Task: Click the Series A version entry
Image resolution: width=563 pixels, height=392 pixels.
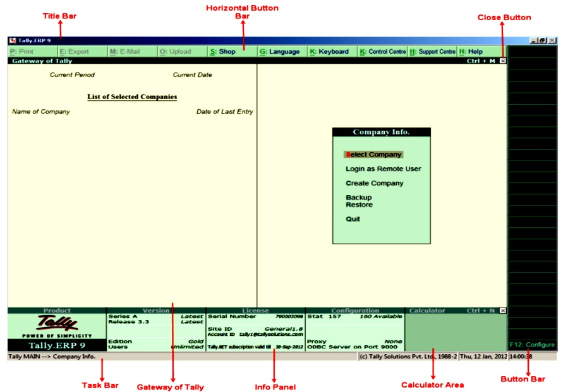Action: pos(155,316)
